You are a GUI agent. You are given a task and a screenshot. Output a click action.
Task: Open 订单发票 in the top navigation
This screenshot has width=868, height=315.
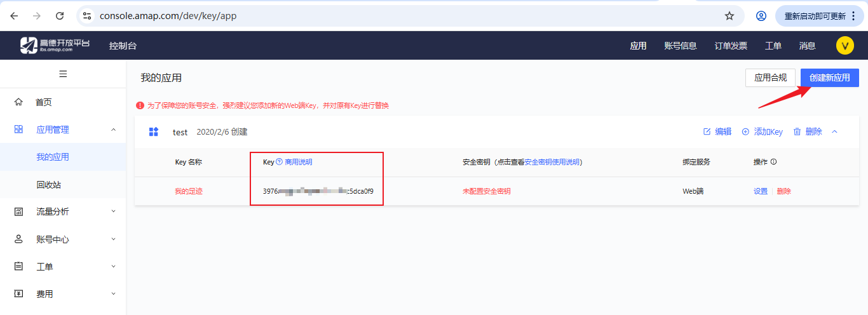pos(731,46)
